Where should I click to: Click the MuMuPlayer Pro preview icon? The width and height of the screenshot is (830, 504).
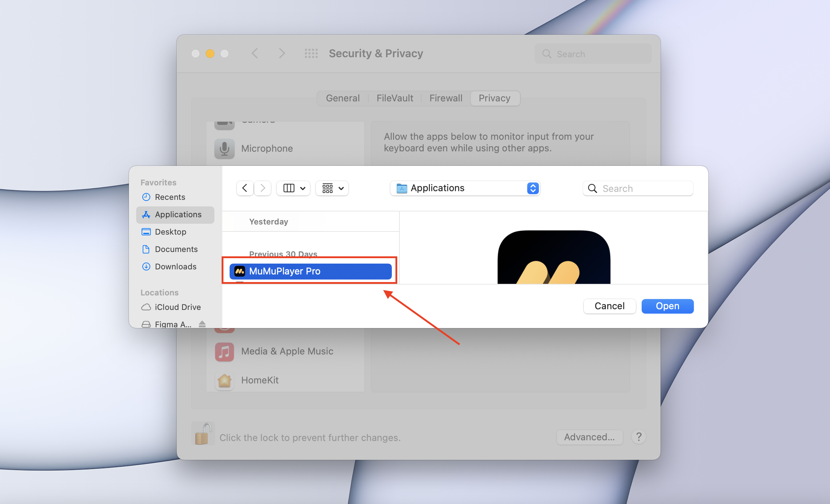coord(554,258)
